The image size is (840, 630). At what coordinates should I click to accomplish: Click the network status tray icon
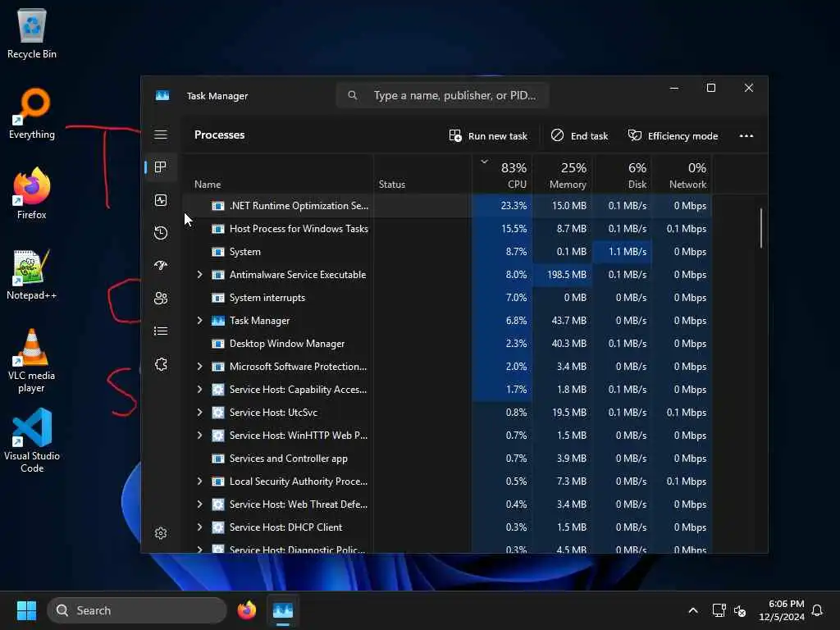coord(719,610)
